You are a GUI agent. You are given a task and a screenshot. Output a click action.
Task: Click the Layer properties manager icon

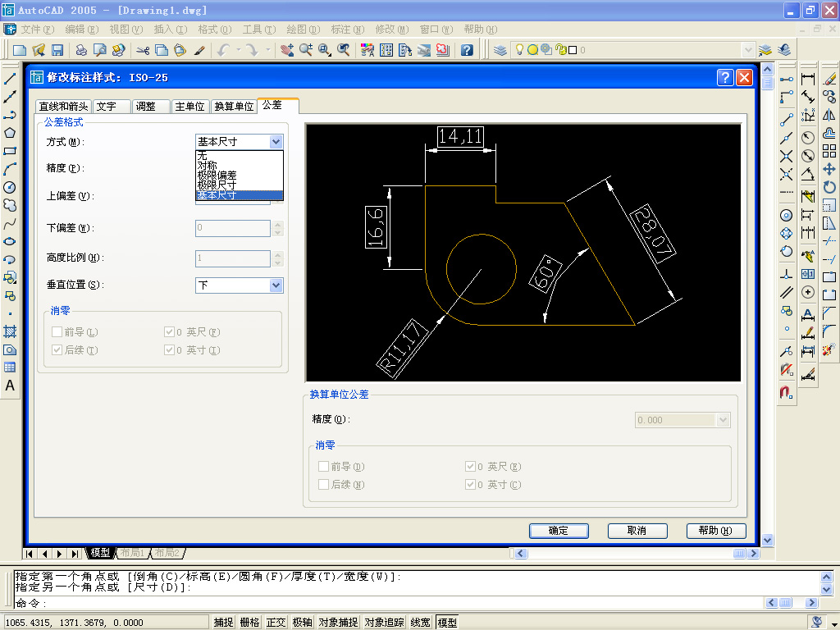pos(500,50)
